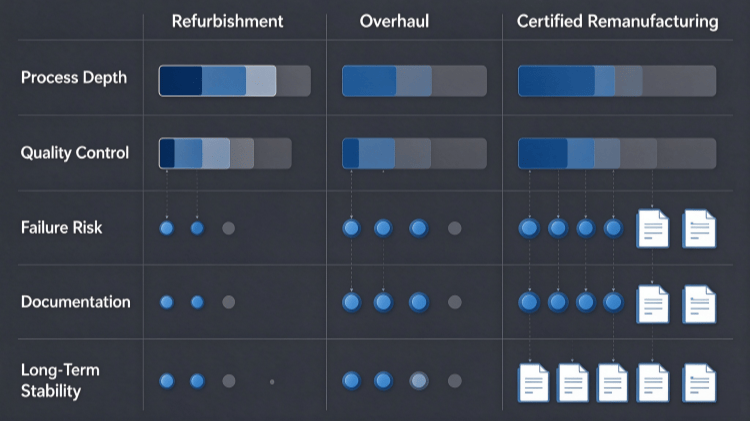Open second document icon in Documentation row

tap(699, 304)
